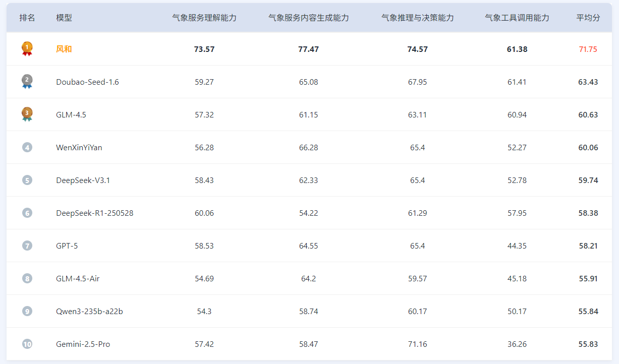The height and width of the screenshot is (364, 619).
Task: Click the 55.84 average score
Action: coord(588,311)
